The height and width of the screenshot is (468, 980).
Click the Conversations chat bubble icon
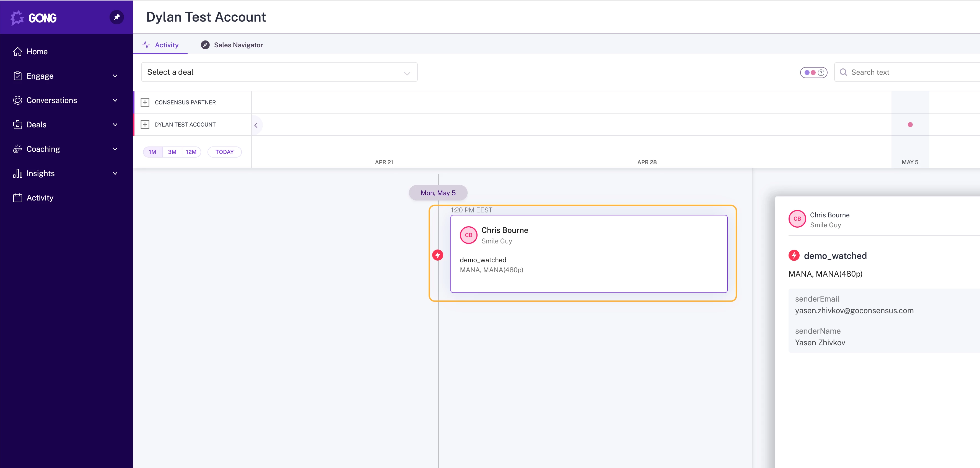click(17, 100)
